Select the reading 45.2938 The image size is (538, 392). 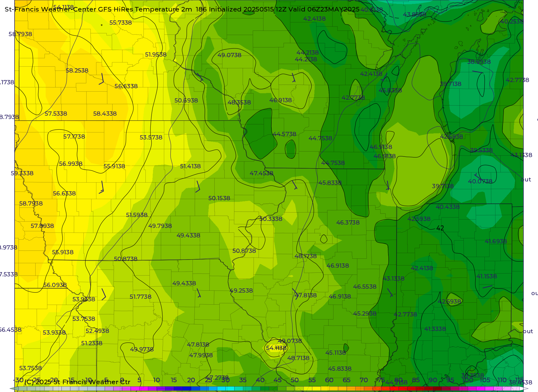coord(365,314)
